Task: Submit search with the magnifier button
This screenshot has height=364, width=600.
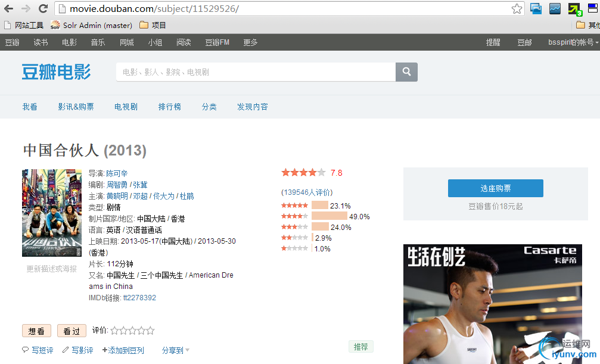Action: [x=406, y=72]
